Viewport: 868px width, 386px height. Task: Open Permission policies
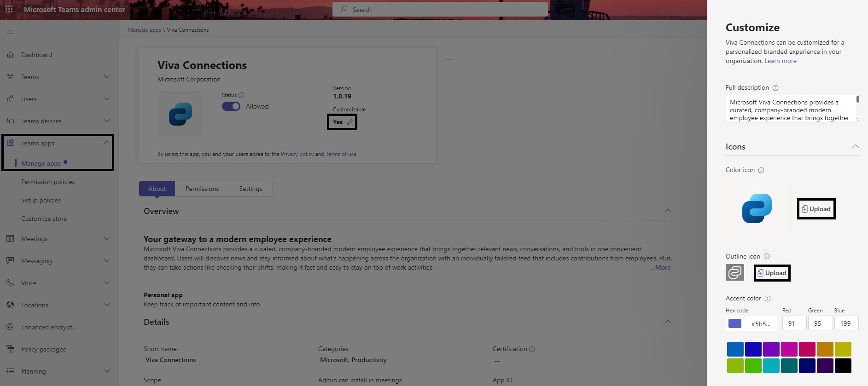point(48,182)
